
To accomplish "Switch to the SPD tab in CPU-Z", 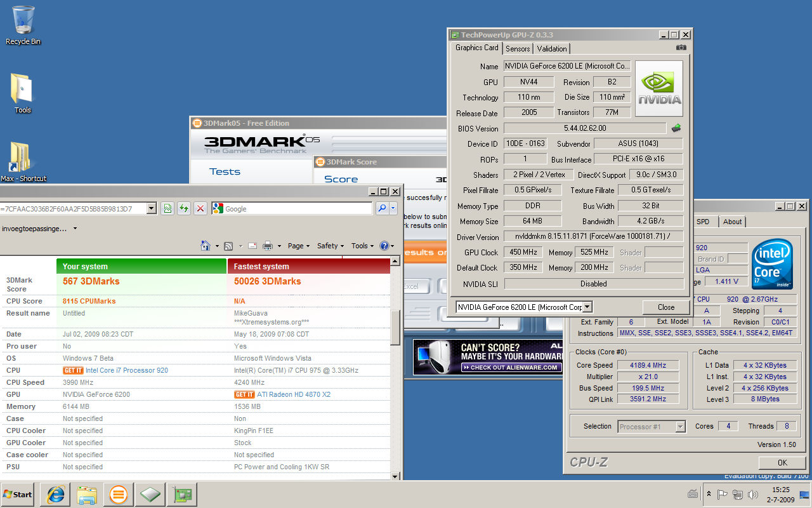I will click(703, 222).
